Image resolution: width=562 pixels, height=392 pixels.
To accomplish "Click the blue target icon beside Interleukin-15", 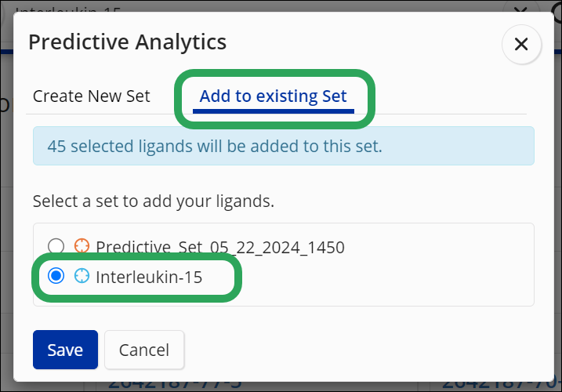I will point(82,276).
